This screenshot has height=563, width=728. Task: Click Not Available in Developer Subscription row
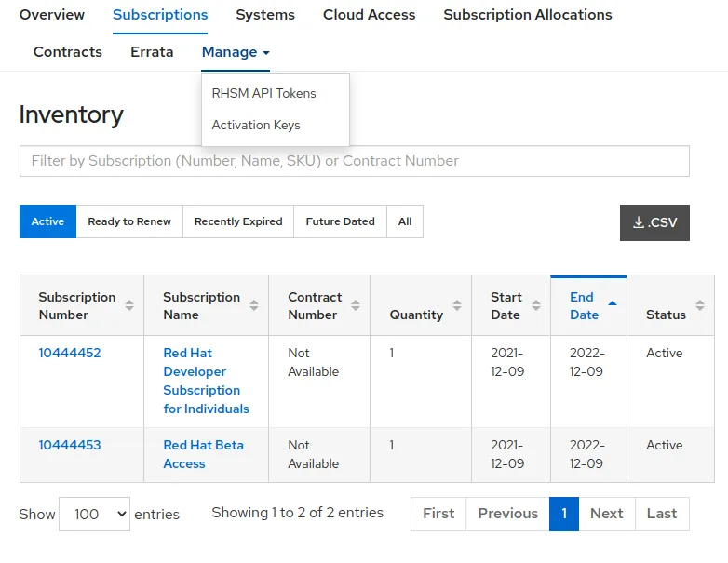(x=314, y=362)
